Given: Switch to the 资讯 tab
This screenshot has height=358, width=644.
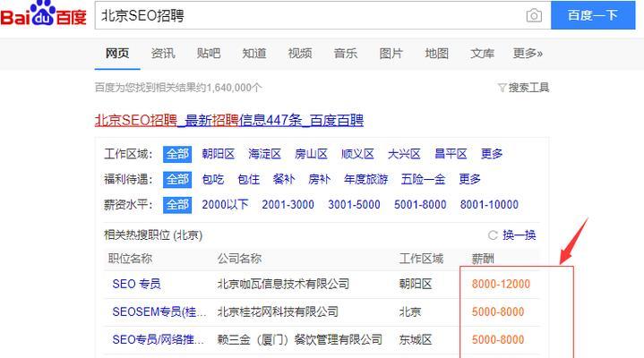Looking at the screenshot, I should point(163,54).
